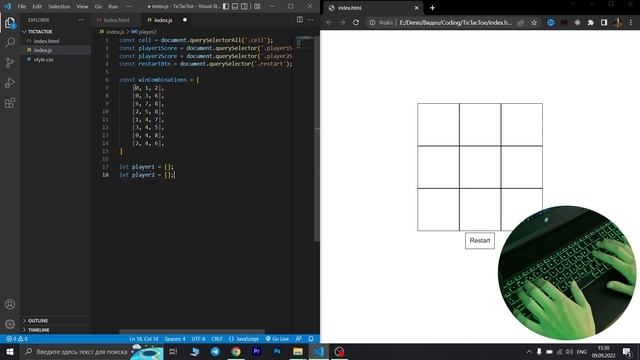Open the Search view in VS Code
Viewport: 640px width, 360px height.
click(10, 42)
